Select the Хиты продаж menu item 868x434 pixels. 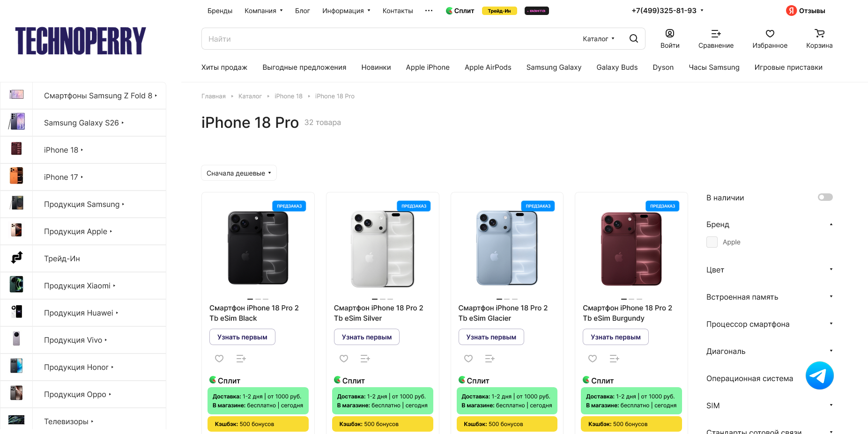224,67
